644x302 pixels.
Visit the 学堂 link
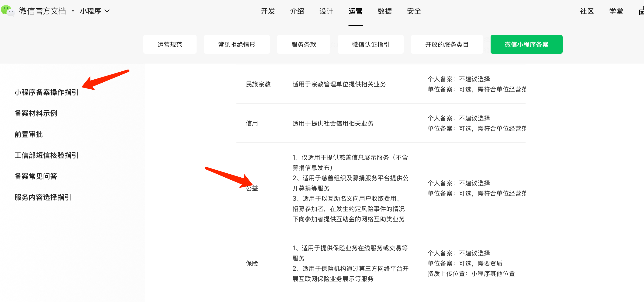pyautogui.click(x=616, y=11)
